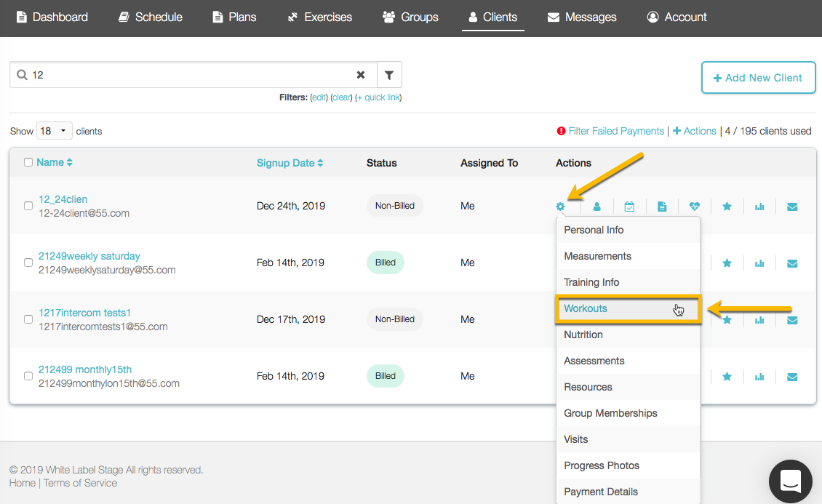Click heartbeat icon in 12_24clien row
822x504 pixels.
695,207
